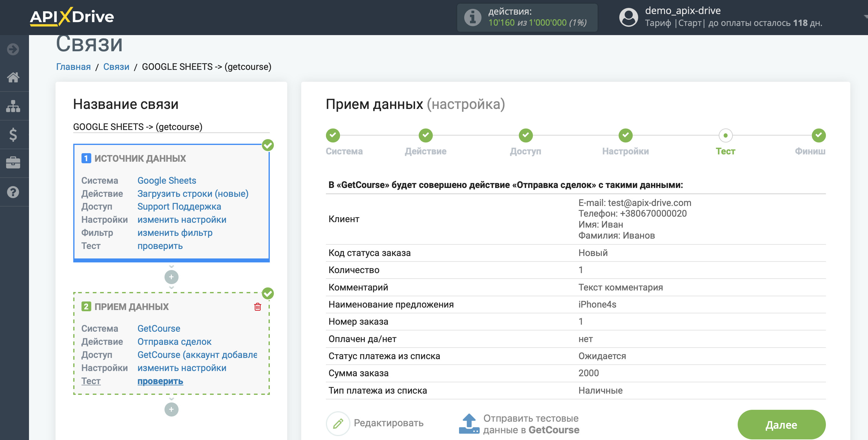
Task: Add a step with the plus between blocks
Action: [172, 277]
